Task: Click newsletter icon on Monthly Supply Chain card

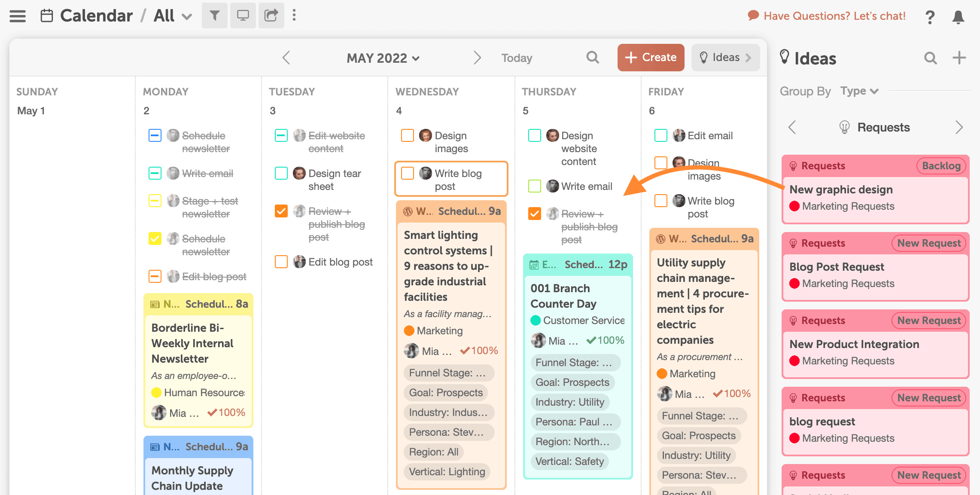Action: pyautogui.click(x=155, y=447)
